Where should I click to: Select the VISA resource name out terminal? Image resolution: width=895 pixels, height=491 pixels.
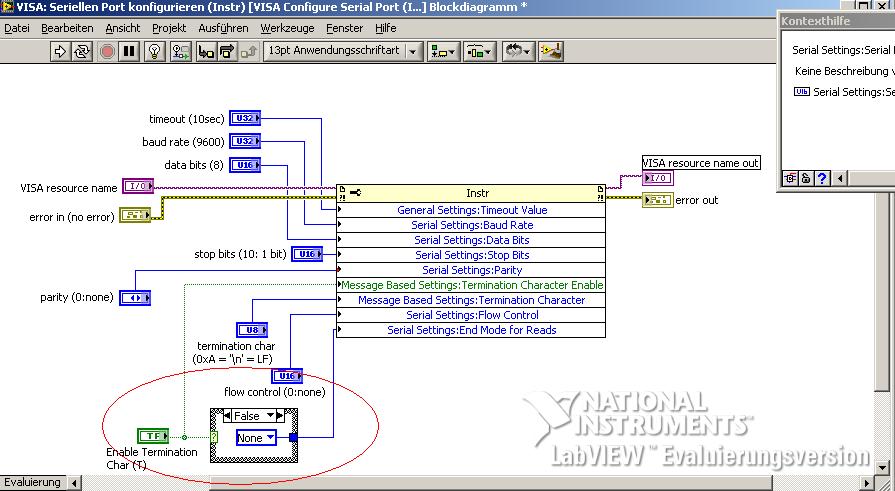(658, 178)
